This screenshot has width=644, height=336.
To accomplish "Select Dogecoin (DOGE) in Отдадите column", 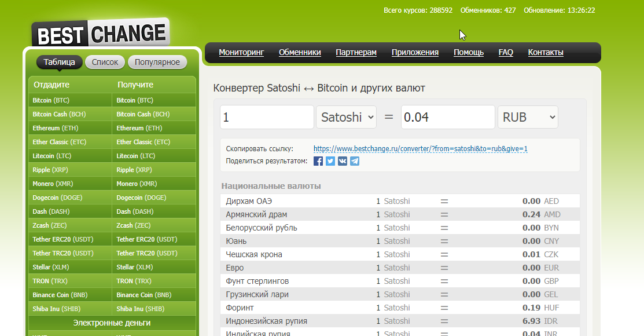I will coord(70,198).
